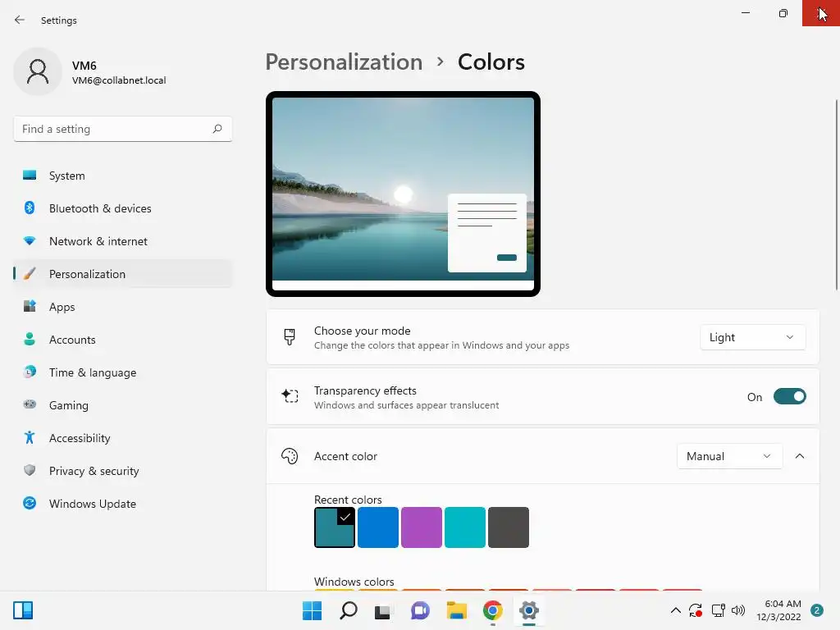Viewport: 840px width, 630px height.
Task: Click the Time & language globe icon
Action: coord(30,372)
